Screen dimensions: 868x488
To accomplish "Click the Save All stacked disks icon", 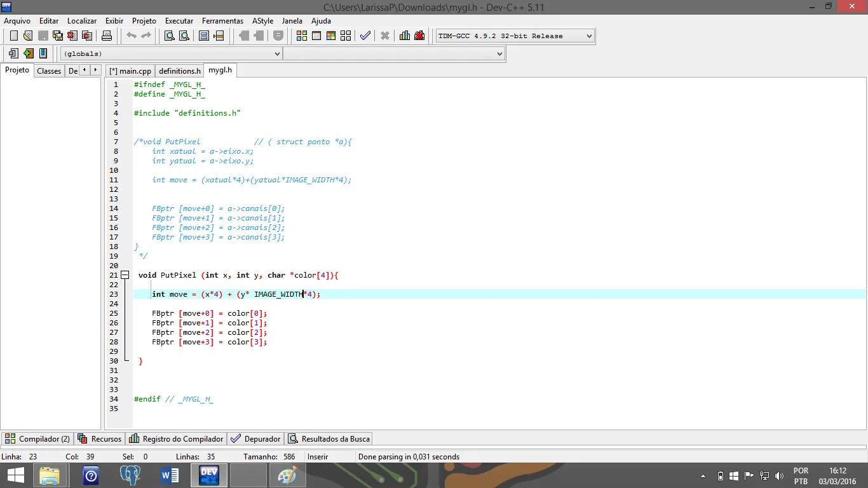I will (58, 36).
